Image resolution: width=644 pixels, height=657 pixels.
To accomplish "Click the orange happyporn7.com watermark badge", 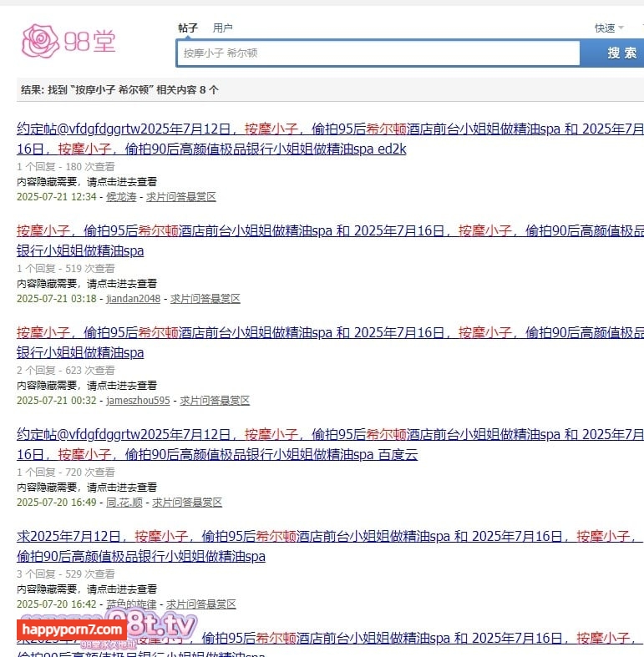I will point(73,629).
